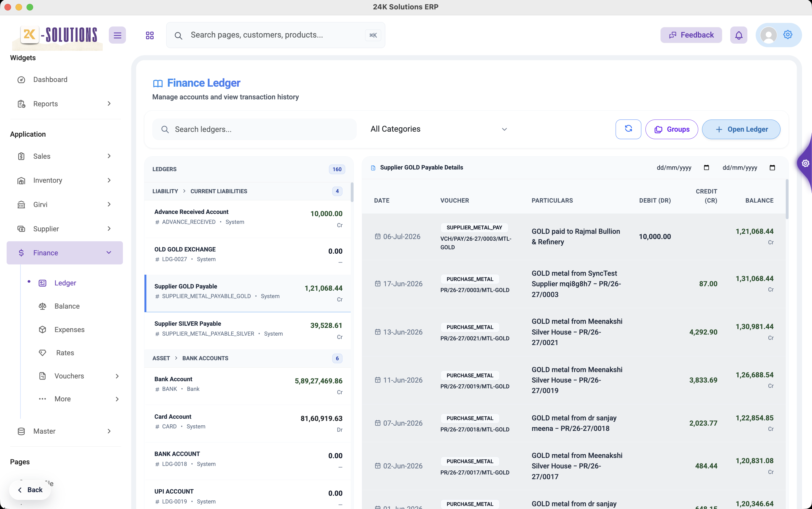This screenshot has width=812, height=509.
Task: Focus the Search ledgers field
Action: tap(254, 129)
